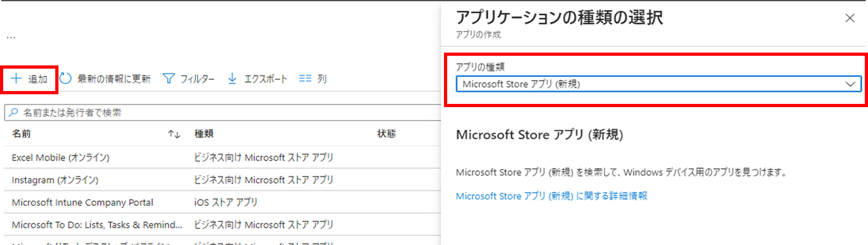The width and height of the screenshot is (868, 245).
Task: Click the Microsoft Store アプリ (新規) heading
Action: (540, 135)
